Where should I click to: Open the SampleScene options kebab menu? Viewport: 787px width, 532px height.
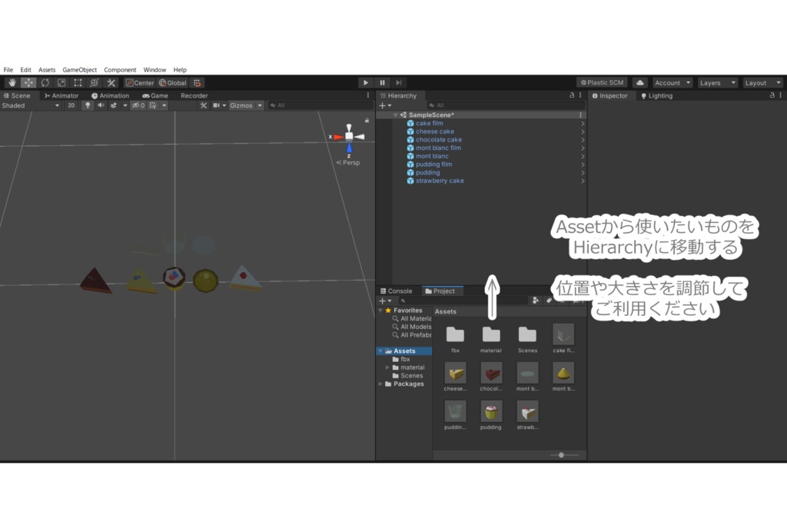click(x=581, y=115)
